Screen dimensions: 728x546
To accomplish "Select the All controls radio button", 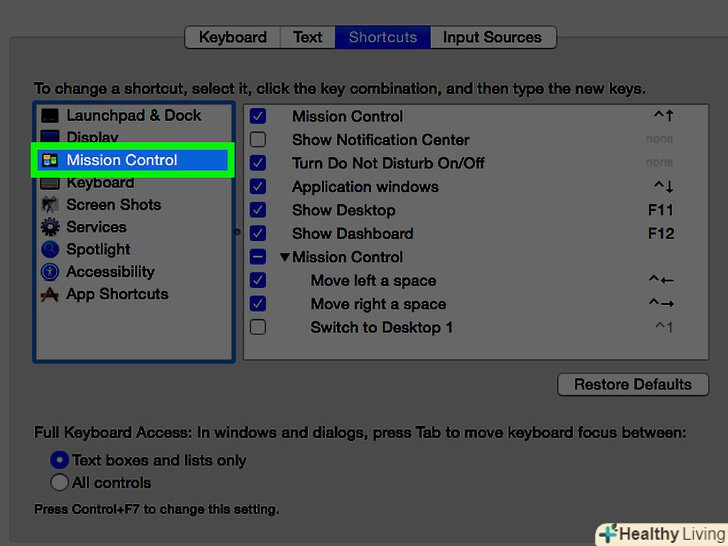I will (x=60, y=482).
